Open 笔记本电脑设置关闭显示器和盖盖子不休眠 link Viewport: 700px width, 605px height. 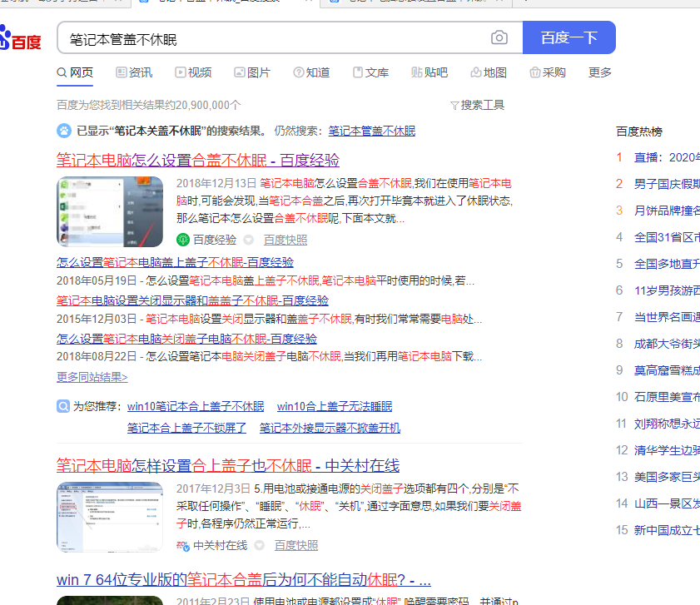point(192,300)
